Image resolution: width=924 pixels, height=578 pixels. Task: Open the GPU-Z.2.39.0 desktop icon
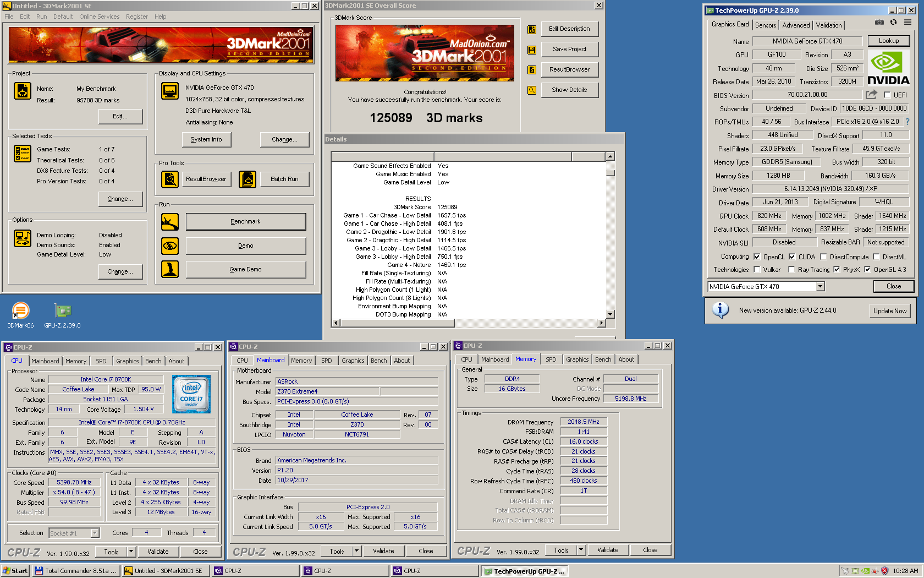[x=63, y=315]
